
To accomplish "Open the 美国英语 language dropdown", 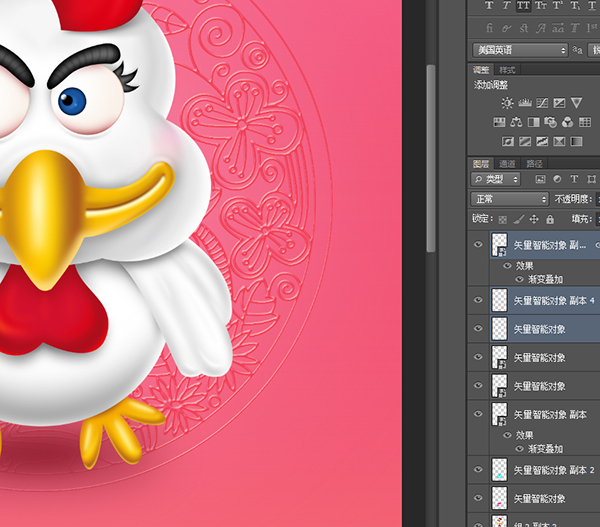I will (520, 50).
